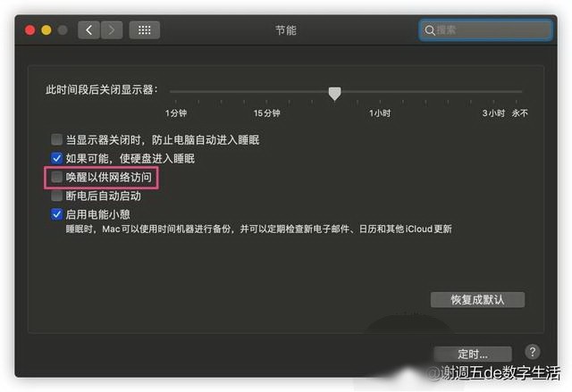Image resolution: width=572 pixels, height=392 pixels.
Task: Open the show-all preferences grid icon
Action: [145, 29]
